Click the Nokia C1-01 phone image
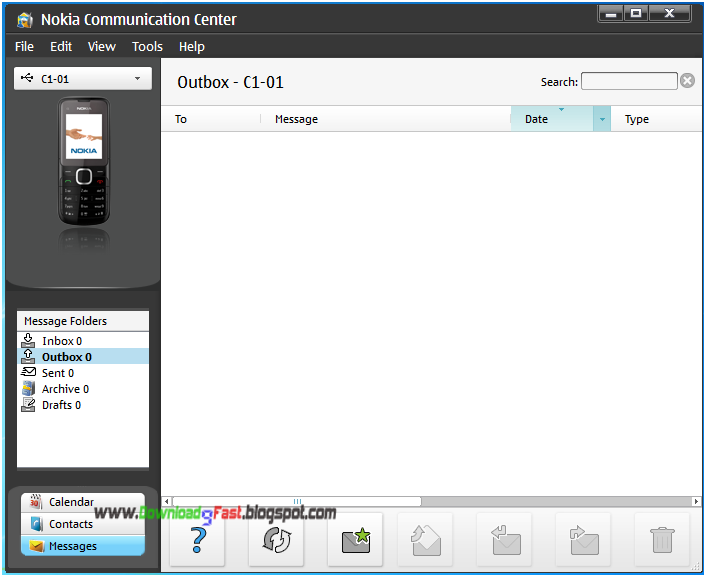Screen dimensions: 706x578 click(x=84, y=161)
